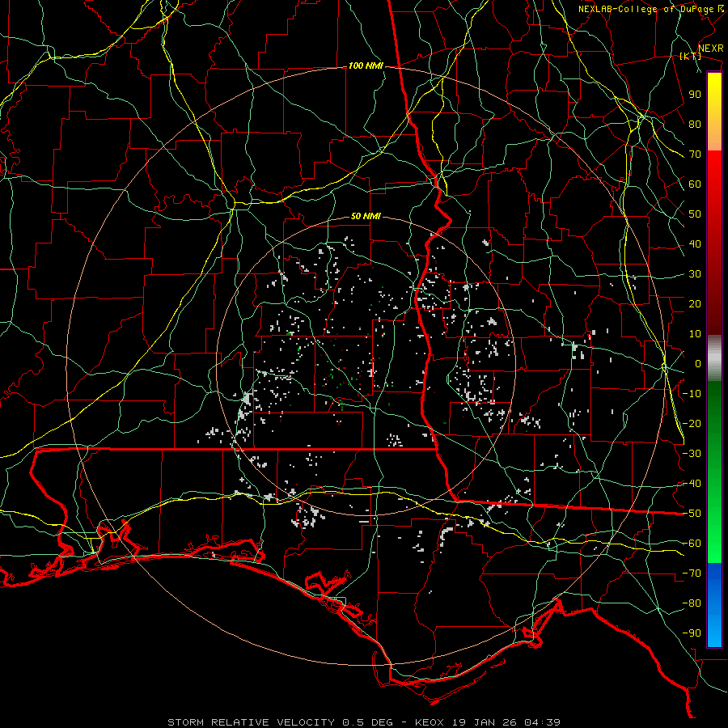Select the -40 value on the velocity scale

click(x=692, y=484)
